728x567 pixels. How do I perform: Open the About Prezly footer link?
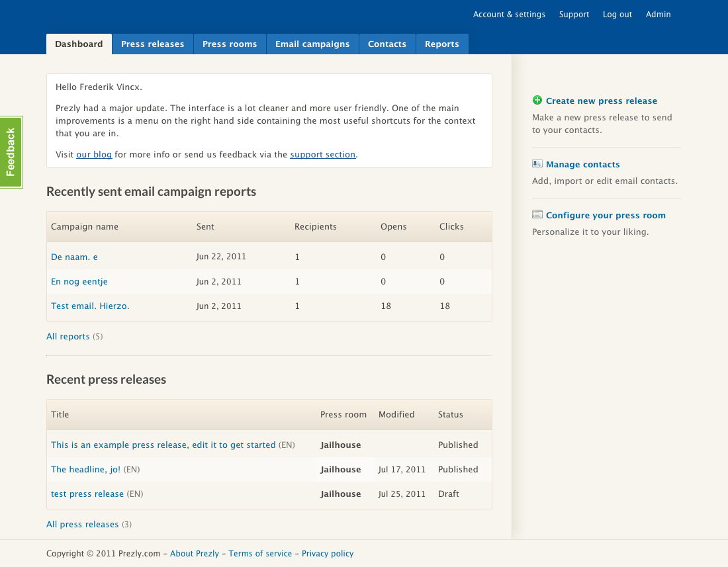tap(195, 554)
